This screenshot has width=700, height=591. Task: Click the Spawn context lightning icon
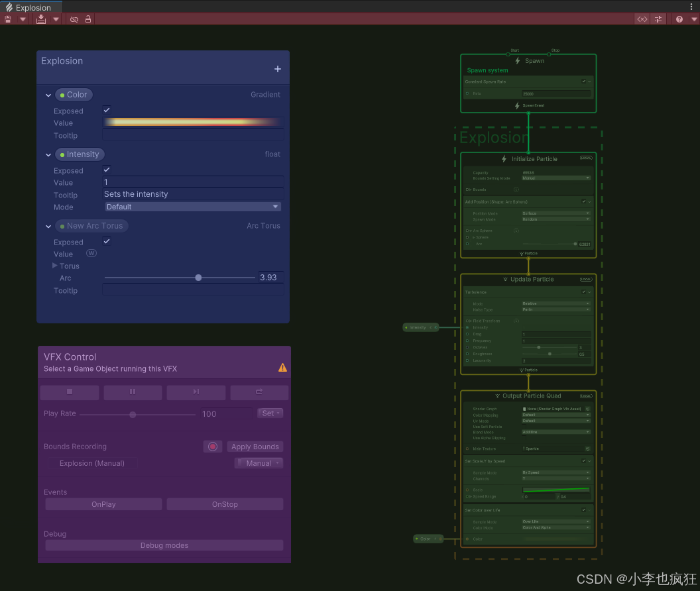click(x=518, y=61)
